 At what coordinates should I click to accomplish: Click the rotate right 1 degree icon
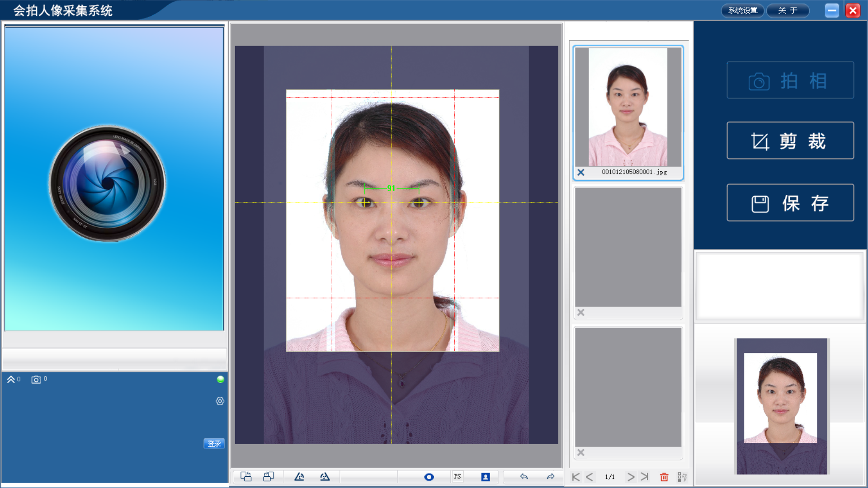pos(325,477)
